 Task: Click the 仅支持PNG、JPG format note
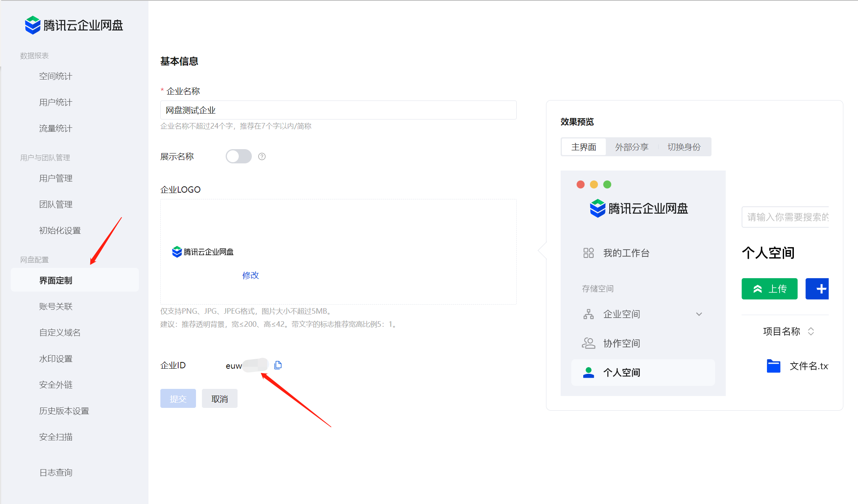coord(247,311)
